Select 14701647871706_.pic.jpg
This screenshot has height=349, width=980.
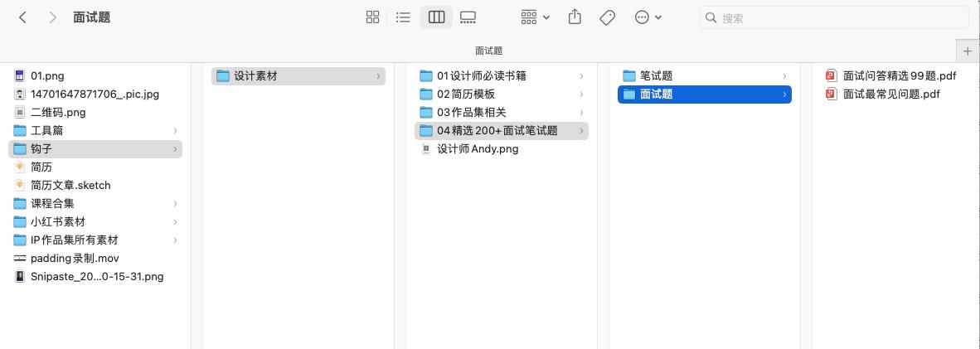pyautogui.click(x=95, y=95)
